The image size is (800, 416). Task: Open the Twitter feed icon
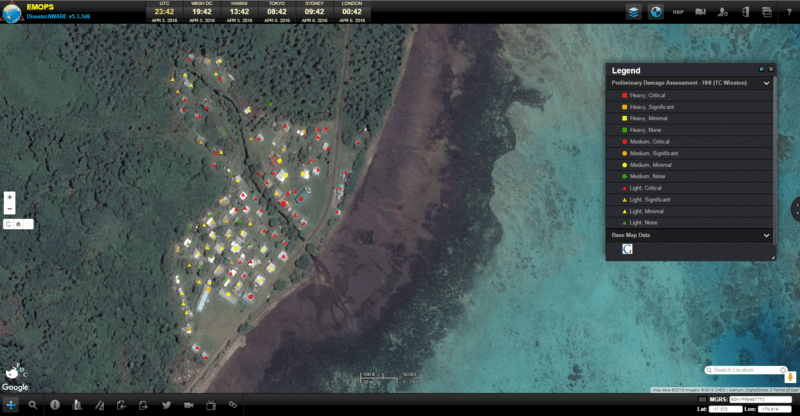point(165,405)
